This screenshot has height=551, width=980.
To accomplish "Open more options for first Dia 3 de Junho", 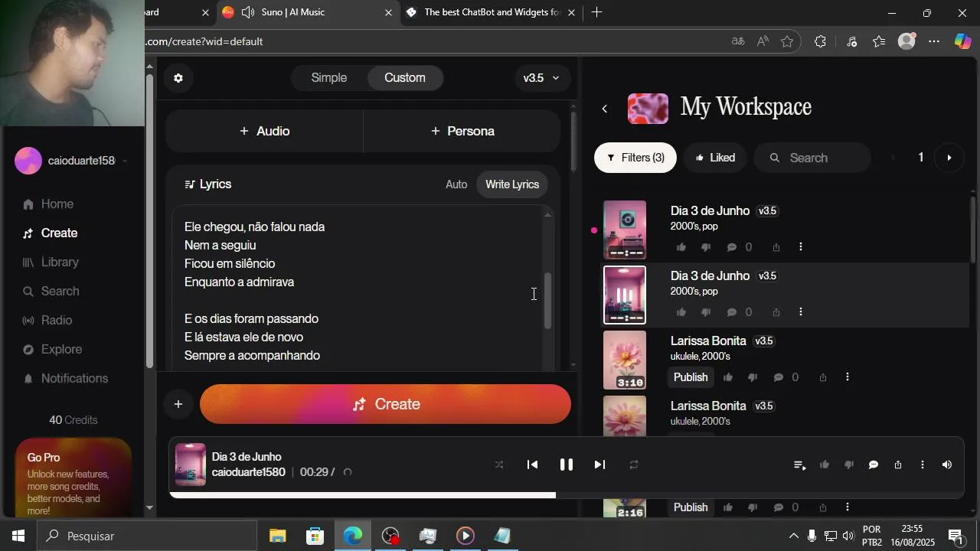I will [801, 247].
